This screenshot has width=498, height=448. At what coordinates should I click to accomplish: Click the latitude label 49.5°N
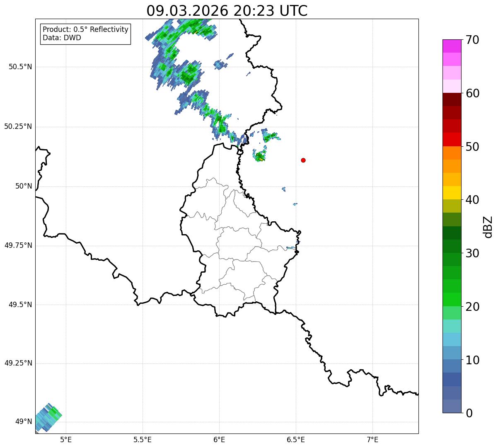pos(20,305)
